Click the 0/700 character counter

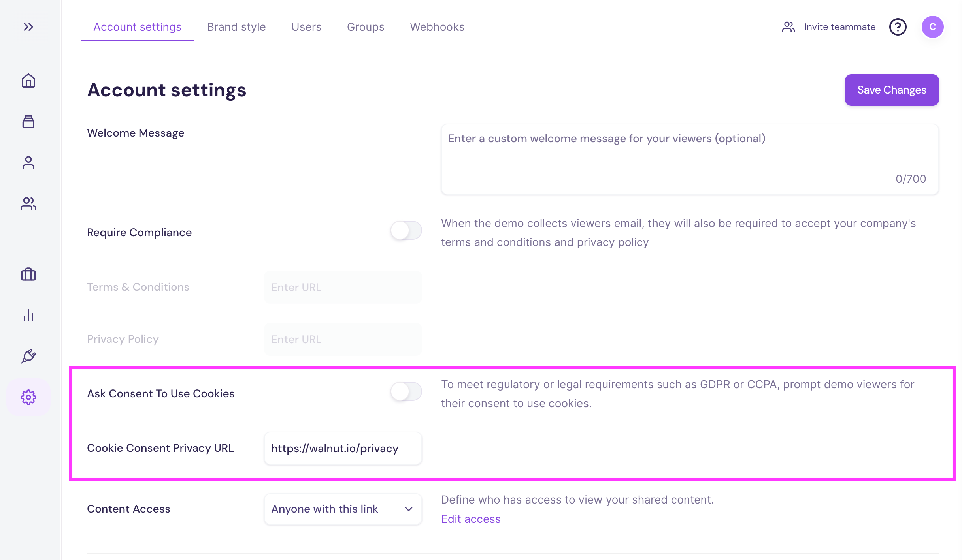(911, 179)
